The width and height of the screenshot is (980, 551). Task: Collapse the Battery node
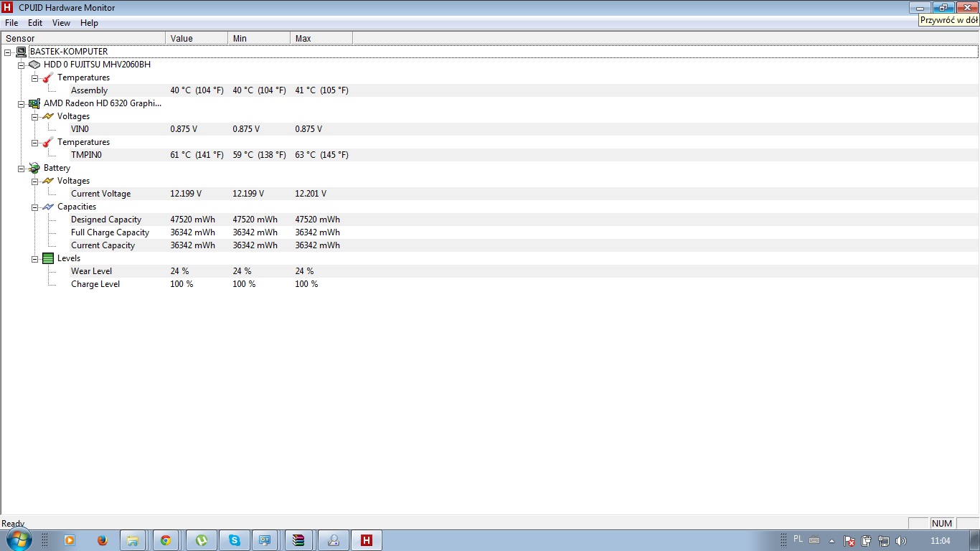[22, 168]
